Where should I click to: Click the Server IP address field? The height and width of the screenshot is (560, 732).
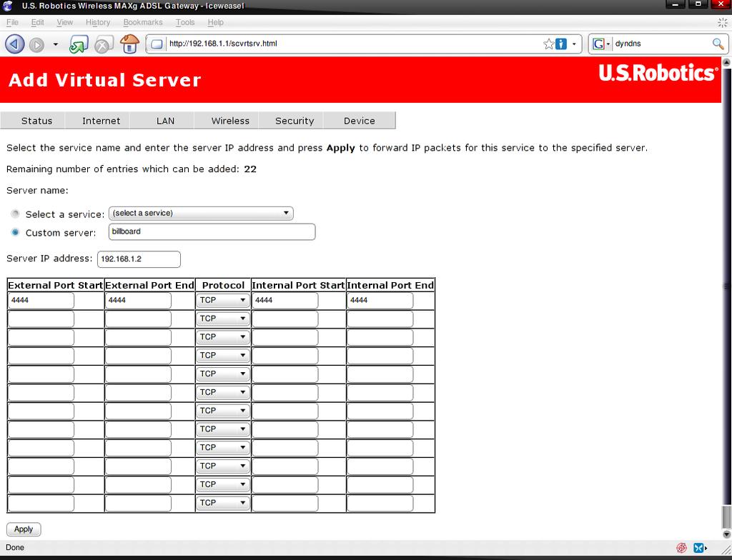[x=139, y=259]
